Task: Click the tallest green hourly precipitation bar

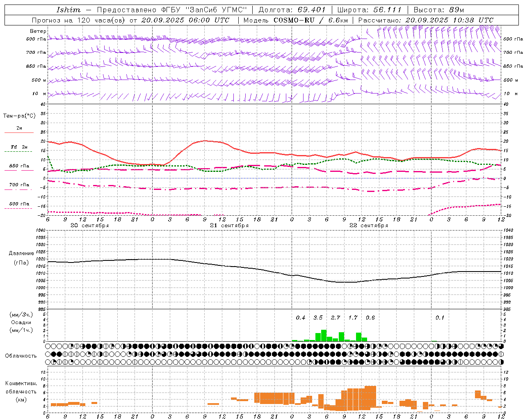Action: click(324, 336)
